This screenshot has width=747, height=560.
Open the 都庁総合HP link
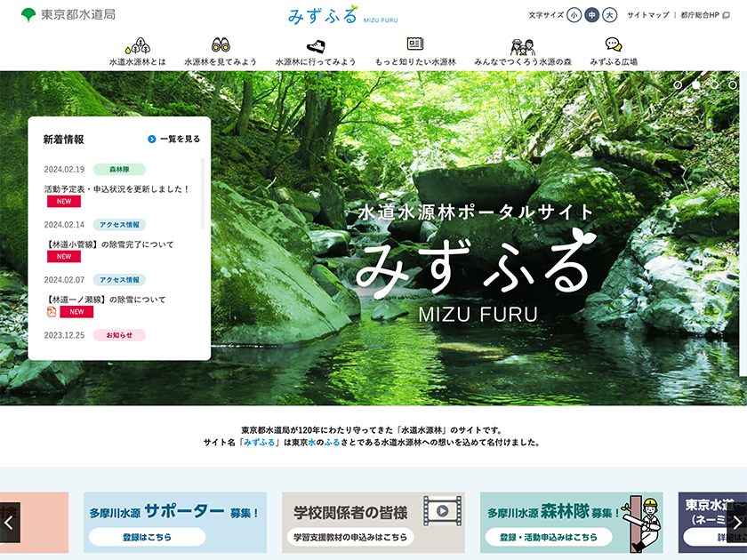pyautogui.click(x=700, y=15)
